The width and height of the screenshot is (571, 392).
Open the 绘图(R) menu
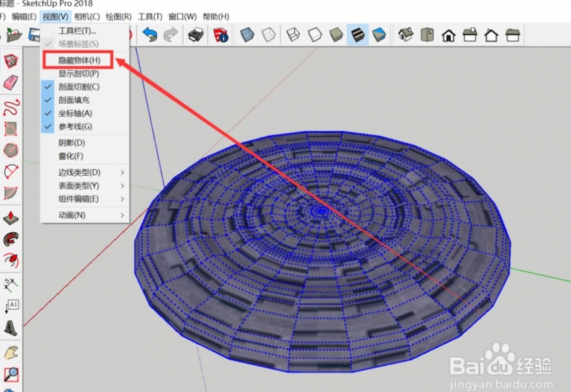point(119,17)
